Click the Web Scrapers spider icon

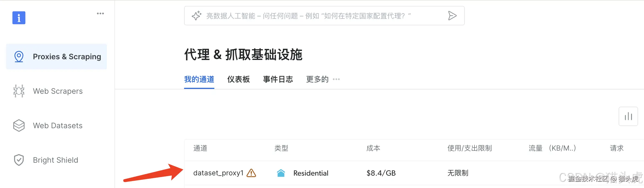point(19,91)
